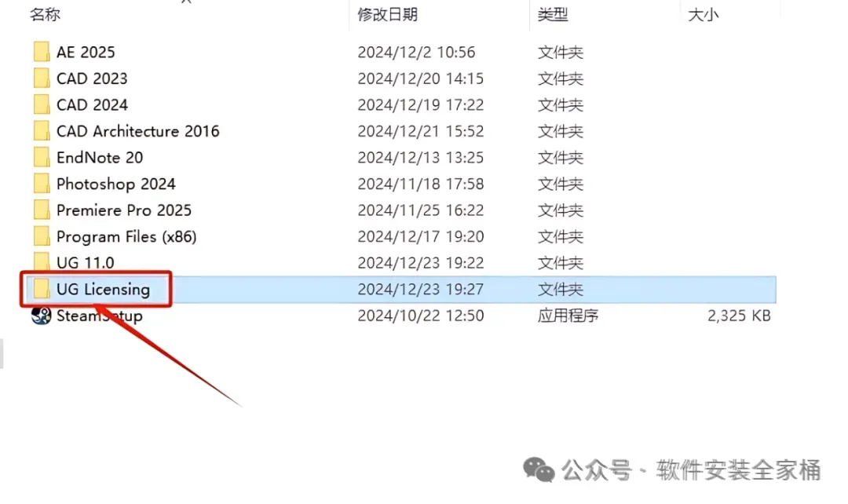
Task: Select the CAD 2023 folder icon
Action: [x=41, y=79]
